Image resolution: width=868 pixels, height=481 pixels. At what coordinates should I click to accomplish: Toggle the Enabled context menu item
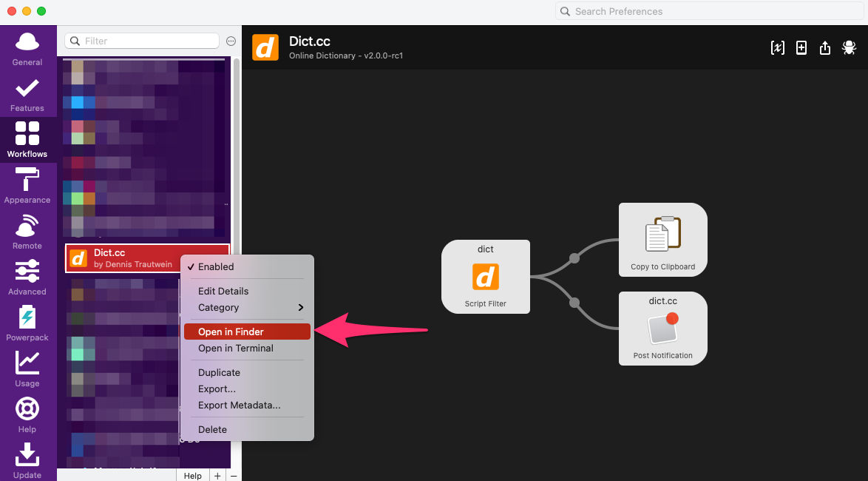[x=247, y=266]
